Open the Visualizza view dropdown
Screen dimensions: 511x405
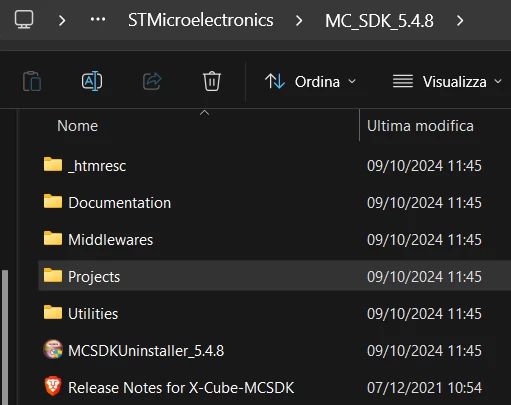(447, 82)
